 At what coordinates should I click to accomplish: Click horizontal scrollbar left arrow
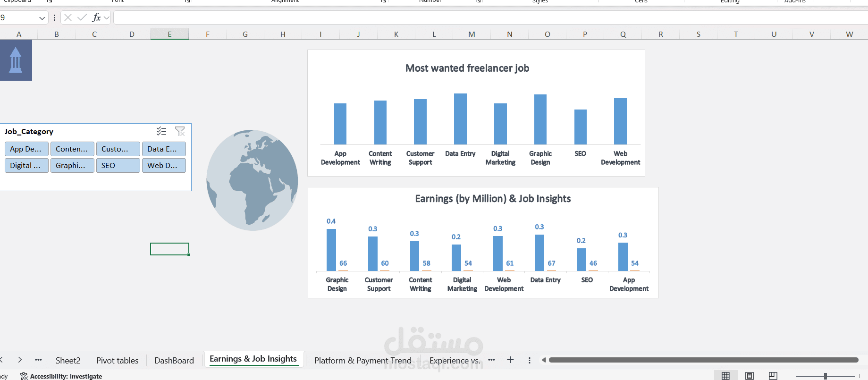click(544, 360)
